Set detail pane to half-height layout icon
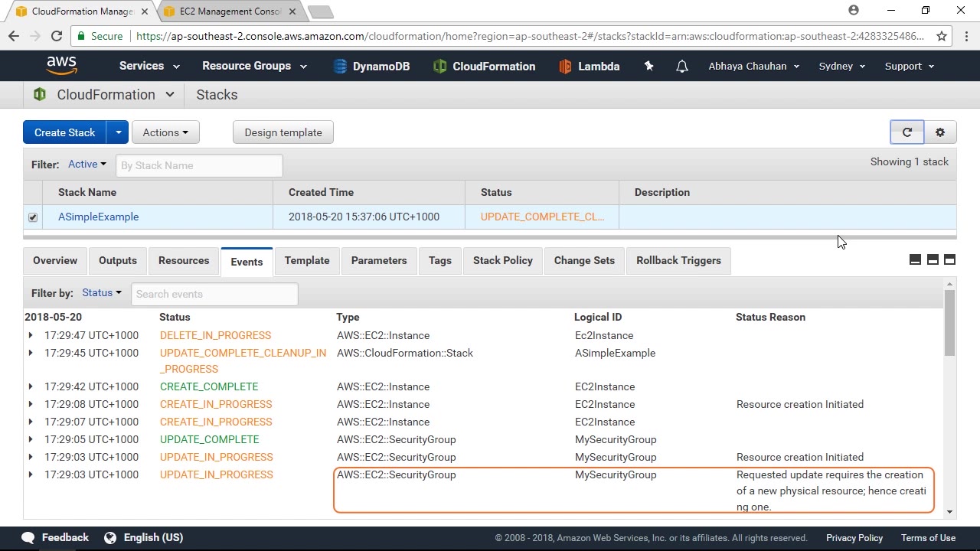 (x=933, y=259)
